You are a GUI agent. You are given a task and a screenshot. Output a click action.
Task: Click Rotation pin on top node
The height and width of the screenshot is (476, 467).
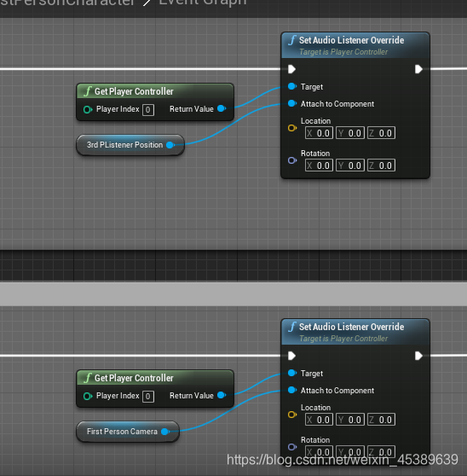tap(292, 160)
